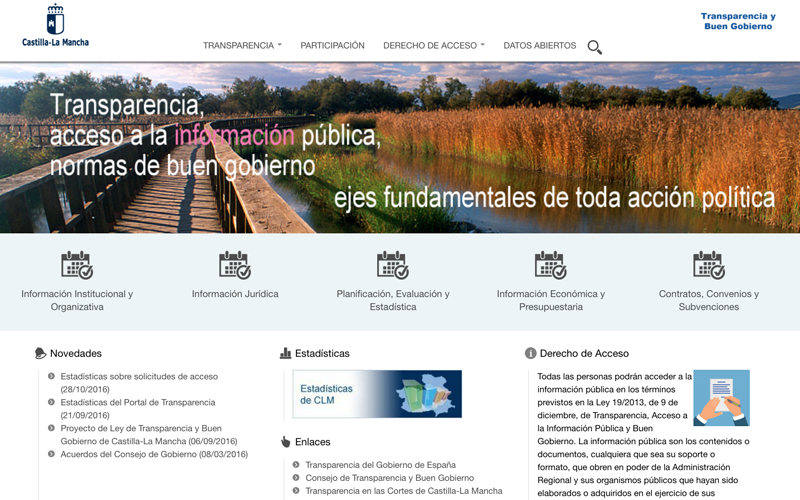Click bullet icon for Consejo de Transparencia y Buen Gobierno
The image size is (800, 500).
pyautogui.click(x=296, y=478)
